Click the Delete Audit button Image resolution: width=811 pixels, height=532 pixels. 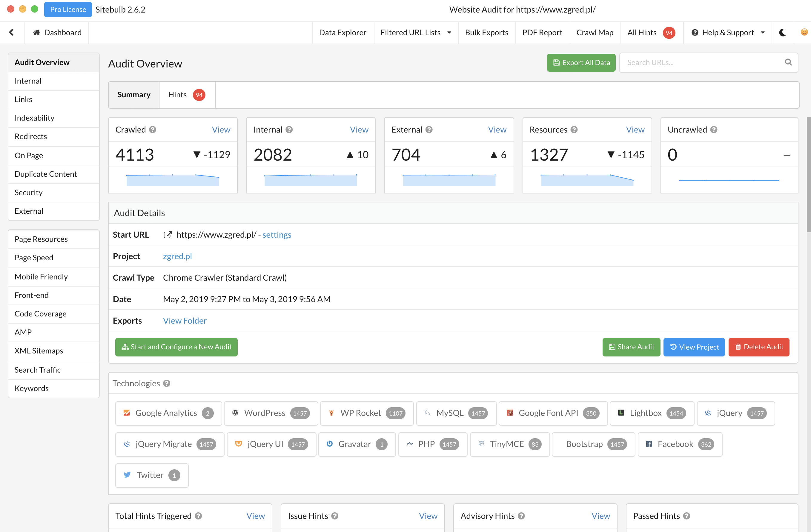click(758, 347)
